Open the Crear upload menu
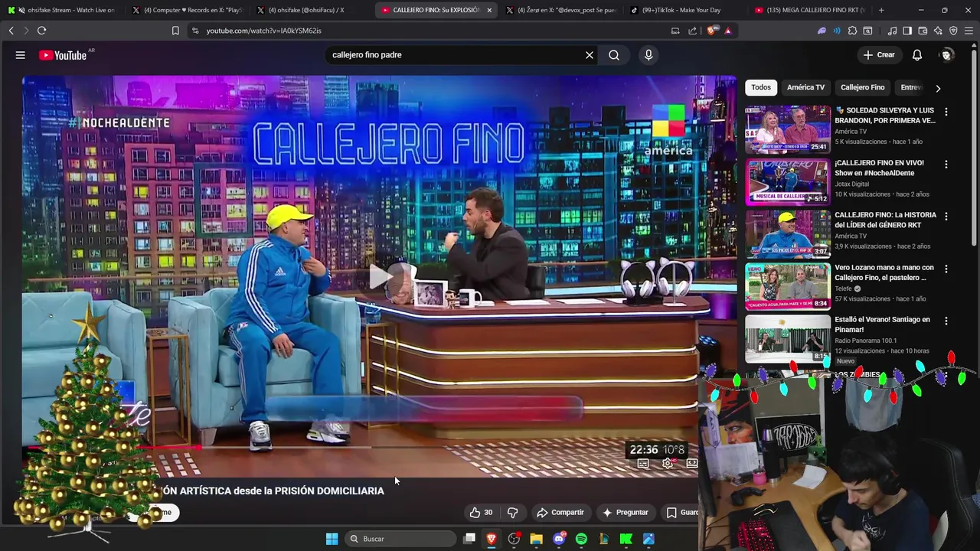The image size is (980, 551). point(879,55)
